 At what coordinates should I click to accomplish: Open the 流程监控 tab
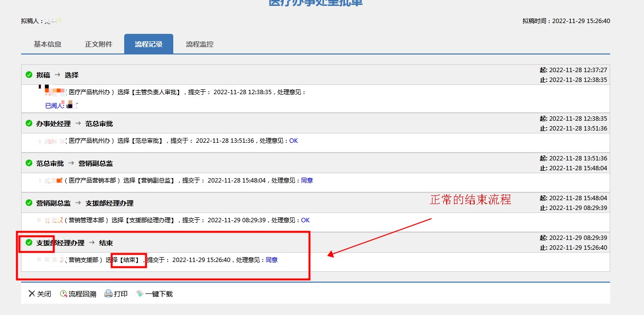(200, 44)
